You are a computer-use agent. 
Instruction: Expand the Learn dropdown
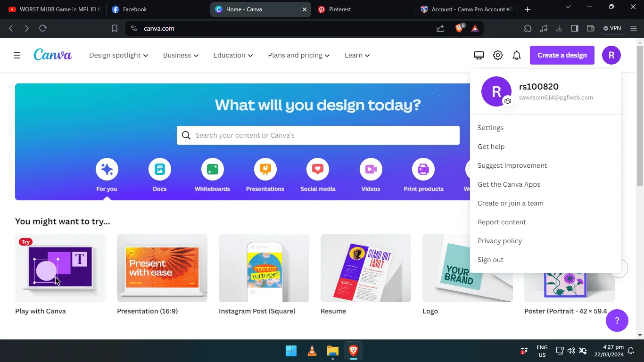357,55
